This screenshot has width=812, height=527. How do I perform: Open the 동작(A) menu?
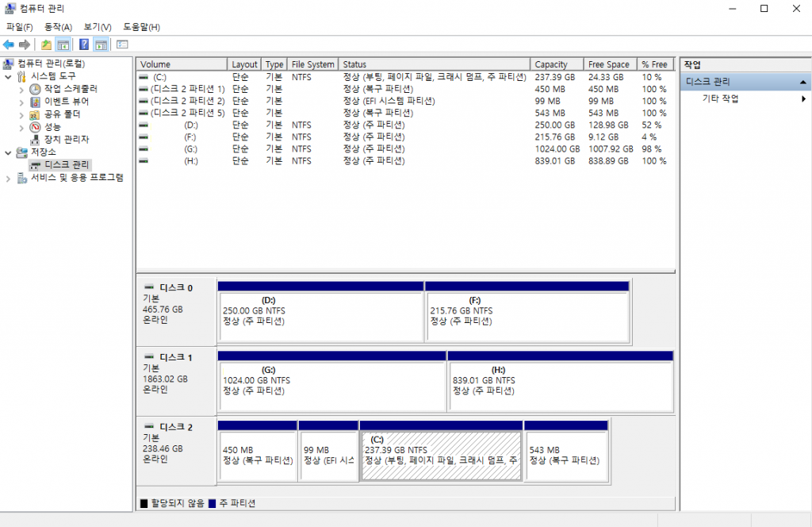coord(58,27)
